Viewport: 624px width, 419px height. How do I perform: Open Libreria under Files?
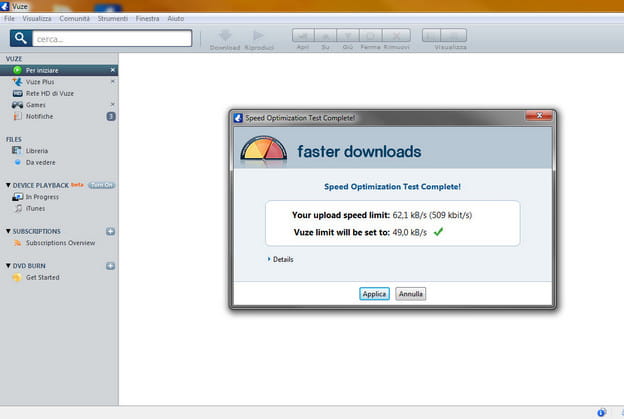[38, 150]
